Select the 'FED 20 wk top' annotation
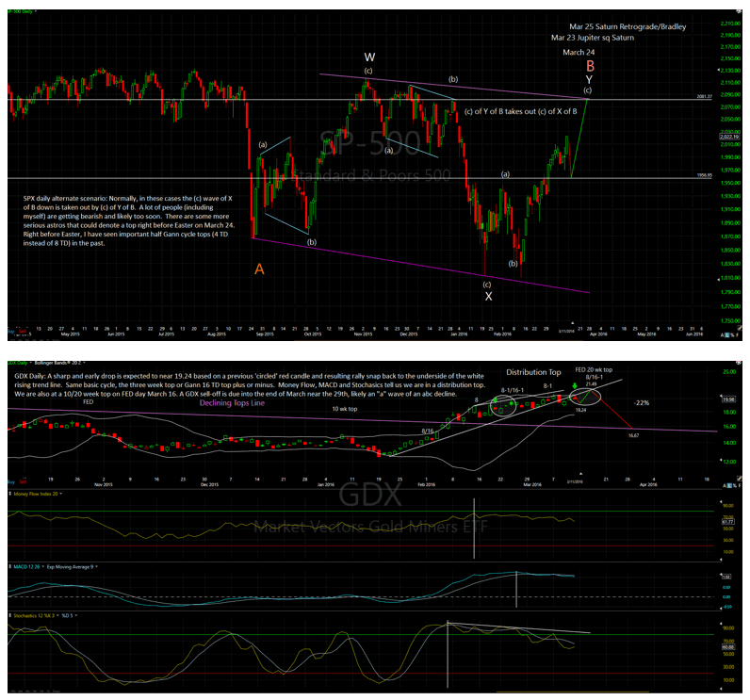 pos(594,369)
